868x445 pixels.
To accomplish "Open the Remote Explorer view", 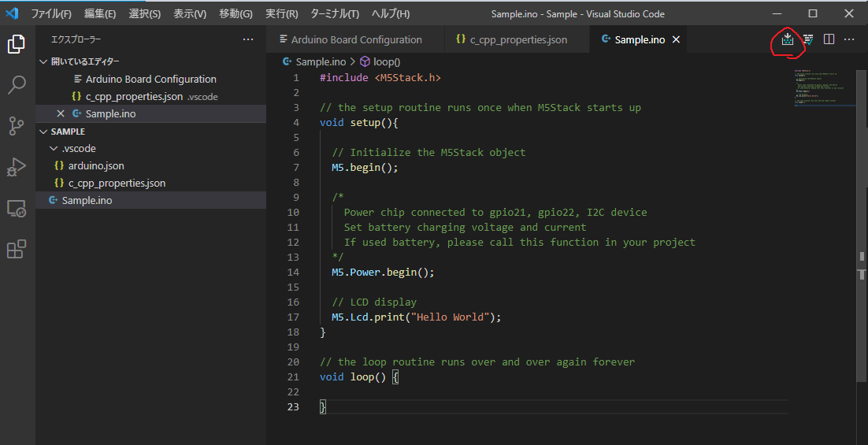I will (x=17, y=208).
